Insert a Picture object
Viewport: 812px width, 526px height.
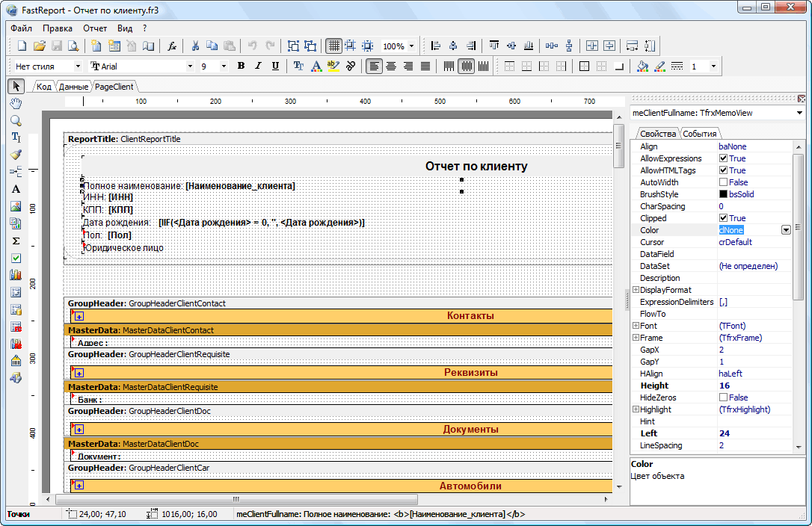tap(16, 206)
